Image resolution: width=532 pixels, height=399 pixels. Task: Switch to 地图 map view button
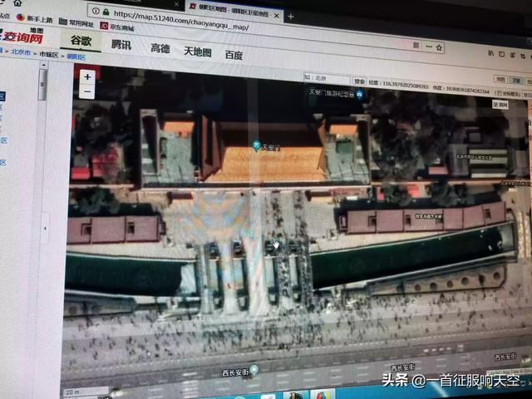pyautogui.click(x=500, y=80)
